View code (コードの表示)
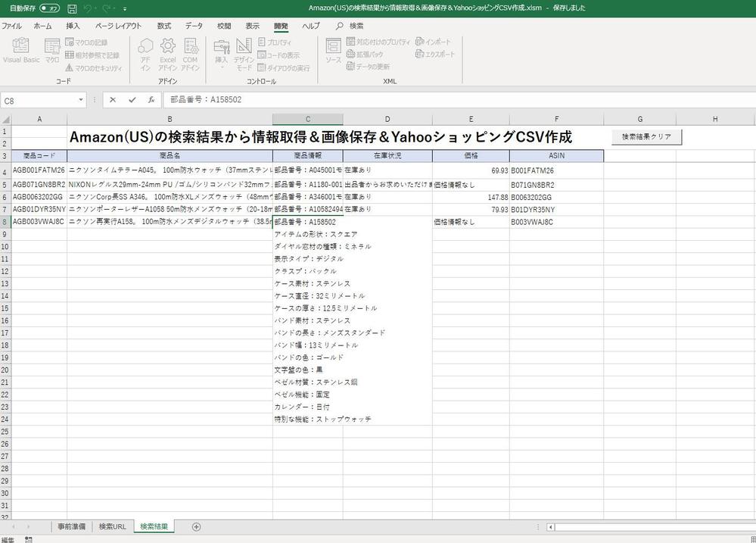 [x=278, y=55]
